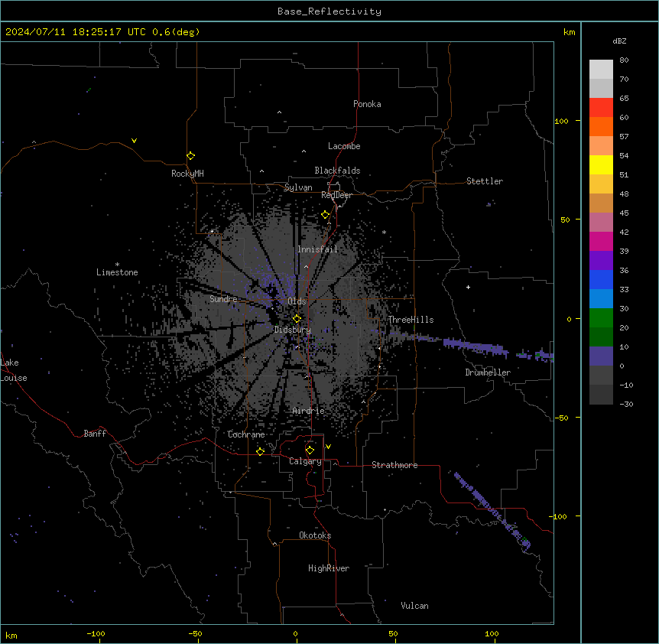This screenshot has height=644, width=659.
Task: Click the yellow V marker east of Calgary
Action: point(328,447)
